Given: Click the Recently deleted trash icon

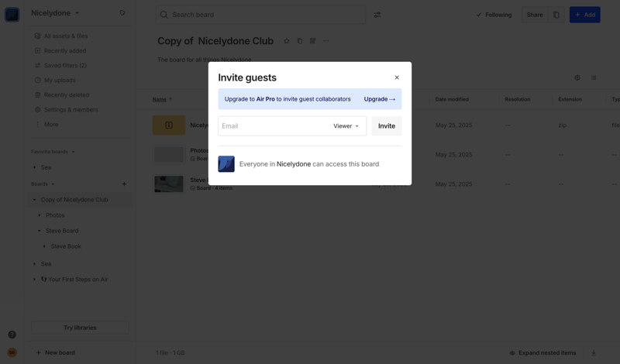Looking at the screenshot, I should click(37, 94).
